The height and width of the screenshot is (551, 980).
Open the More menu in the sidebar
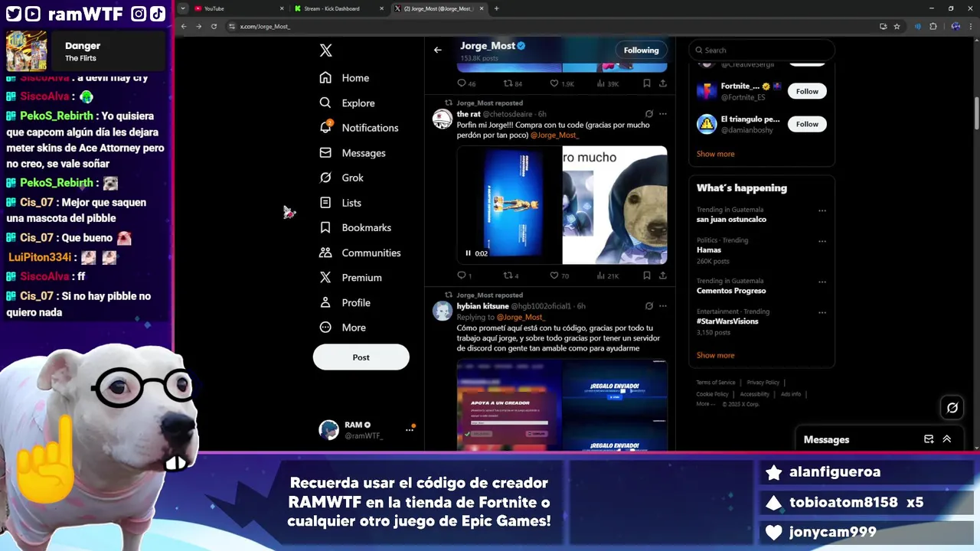342,328
